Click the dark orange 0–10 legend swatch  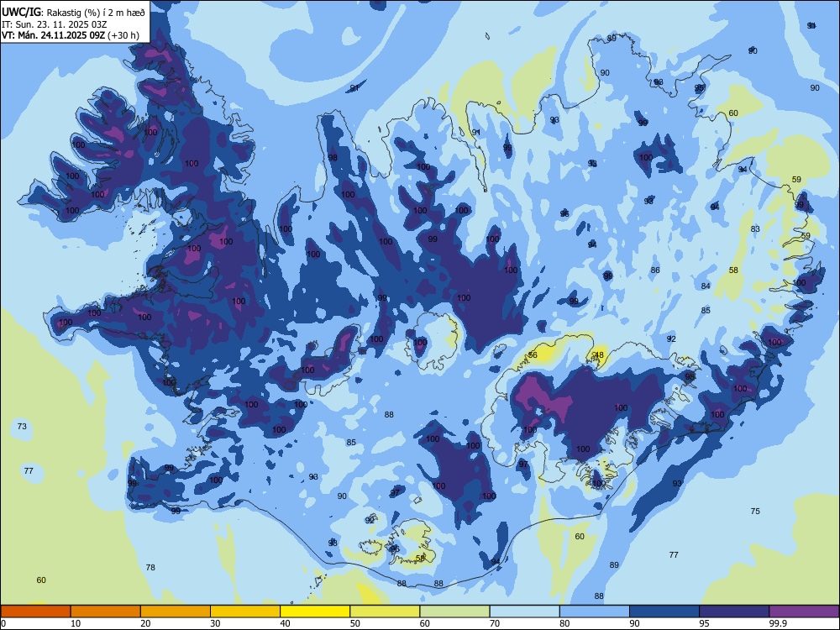coord(35,612)
